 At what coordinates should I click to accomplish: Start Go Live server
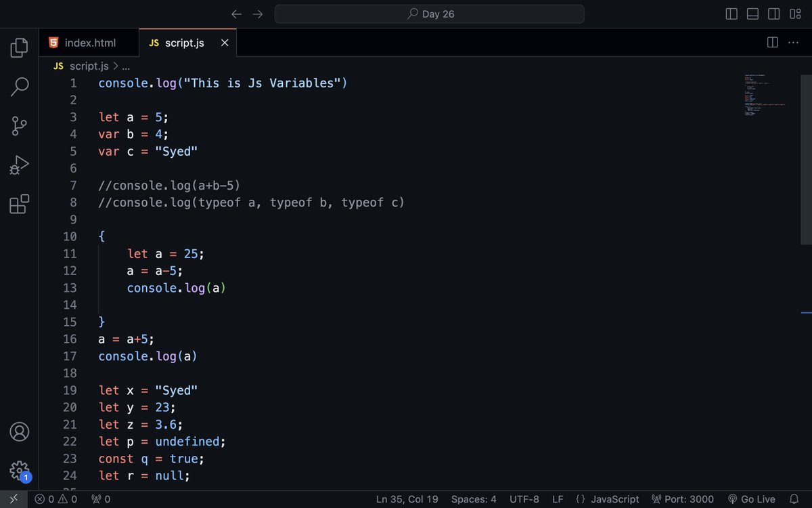pos(751,499)
